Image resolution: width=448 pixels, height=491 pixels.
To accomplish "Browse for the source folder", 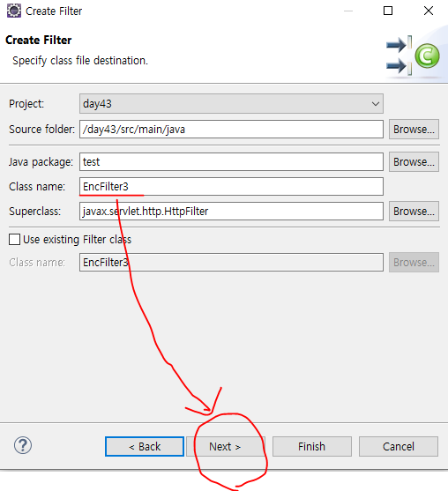I will point(414,129).
